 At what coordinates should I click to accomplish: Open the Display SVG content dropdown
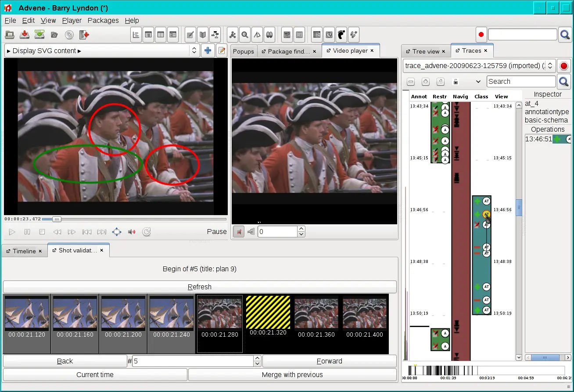coord(102,50)
